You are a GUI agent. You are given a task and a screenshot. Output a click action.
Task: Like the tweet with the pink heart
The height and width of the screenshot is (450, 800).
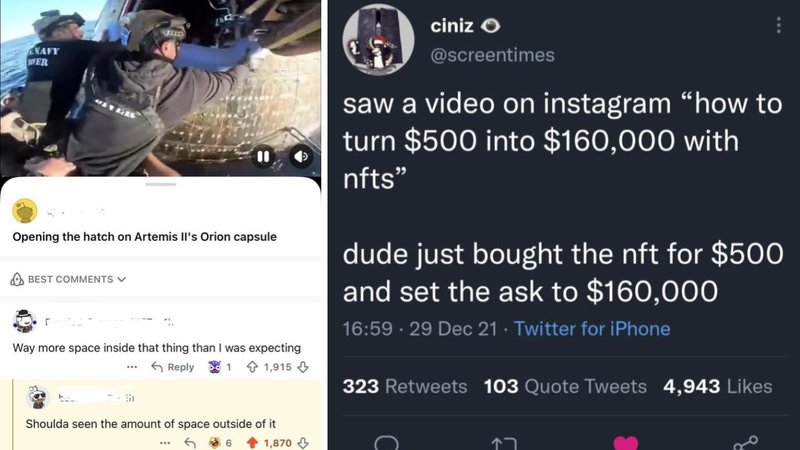point(626,442)
